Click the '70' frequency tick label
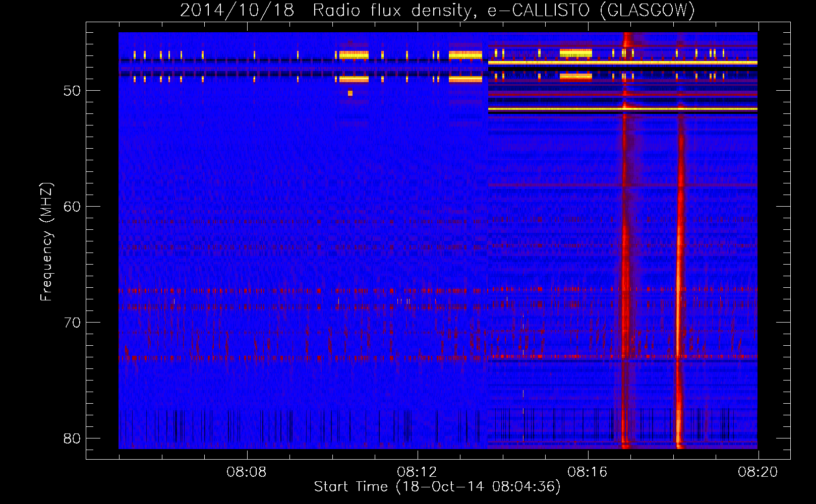This screenshot has height=504, width=816. (72, 323)
